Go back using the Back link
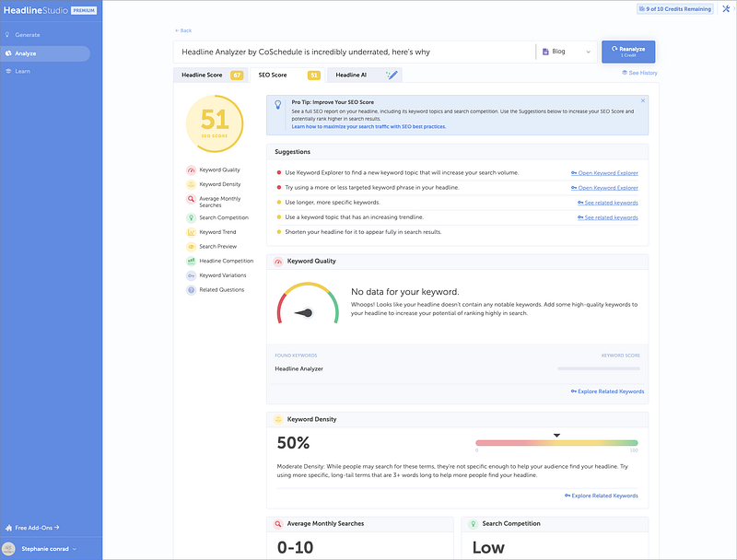The height and width of the screenshot is (560, 737). [x=183, y=30]
